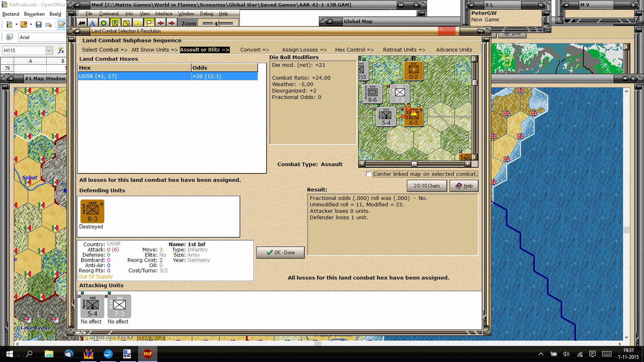Open File Explorer from the taskbar
644x362 pixels.
click(x=49, y=354)
